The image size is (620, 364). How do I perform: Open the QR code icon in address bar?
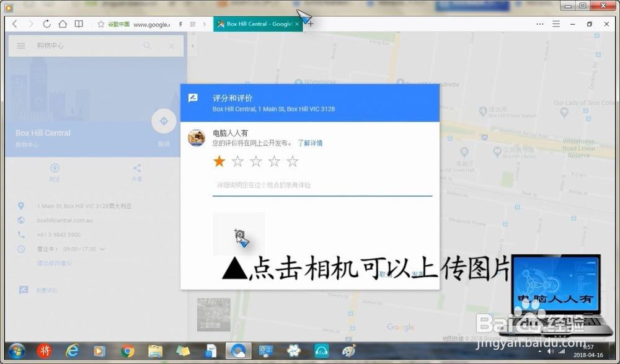(x=193, y=24)
